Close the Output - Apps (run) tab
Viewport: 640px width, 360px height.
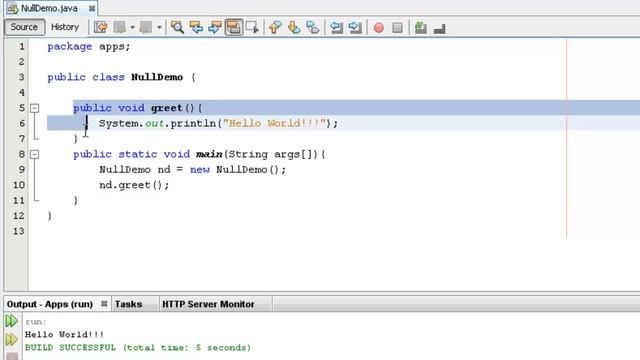(x=104, y=304)
